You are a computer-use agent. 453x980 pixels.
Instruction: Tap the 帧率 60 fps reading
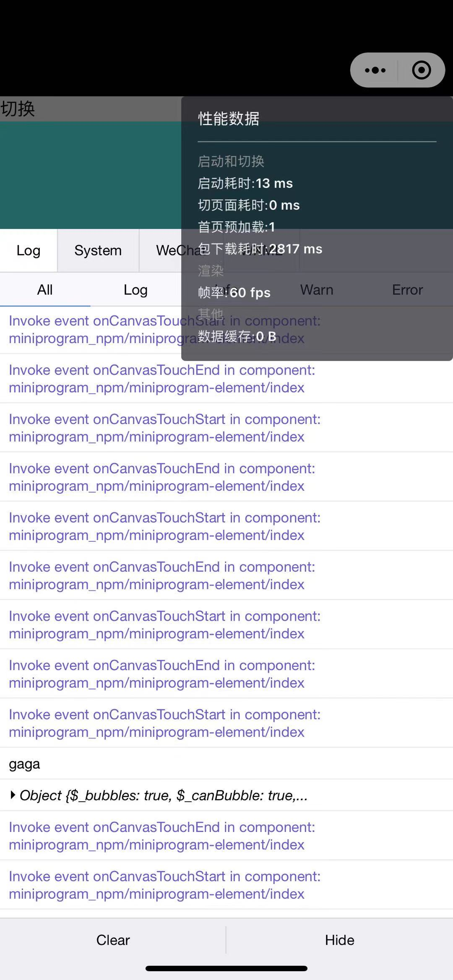pos(234,292)
